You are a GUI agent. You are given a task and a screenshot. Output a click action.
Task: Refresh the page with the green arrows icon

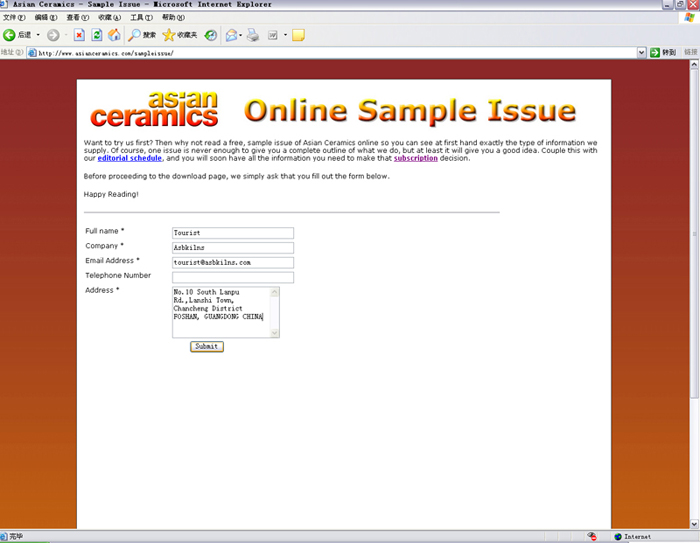coord(96,35)
